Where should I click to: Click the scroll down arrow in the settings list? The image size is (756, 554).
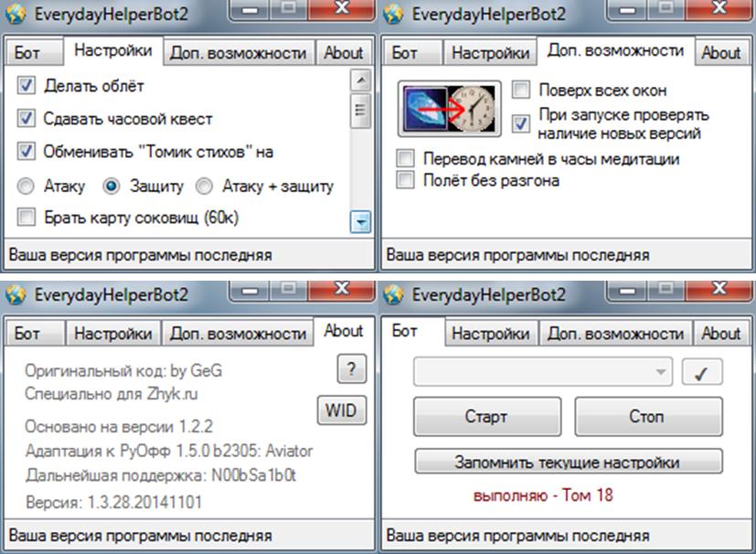[x=361, y=222]
